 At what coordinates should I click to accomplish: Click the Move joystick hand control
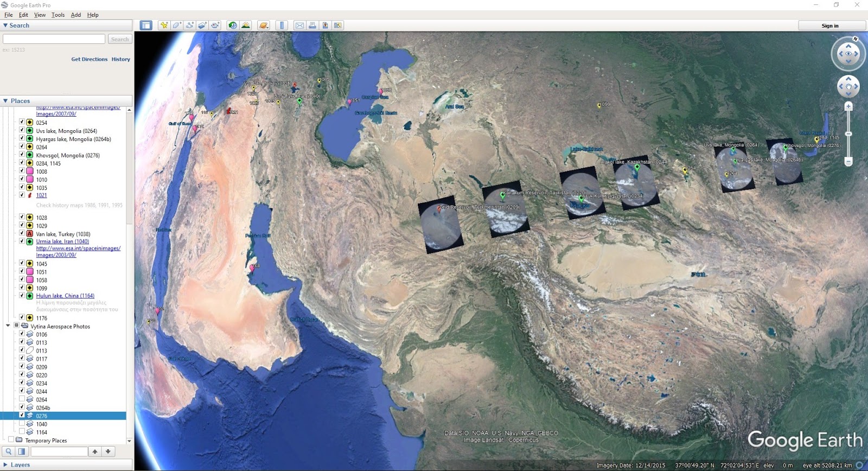pos(848,86)
